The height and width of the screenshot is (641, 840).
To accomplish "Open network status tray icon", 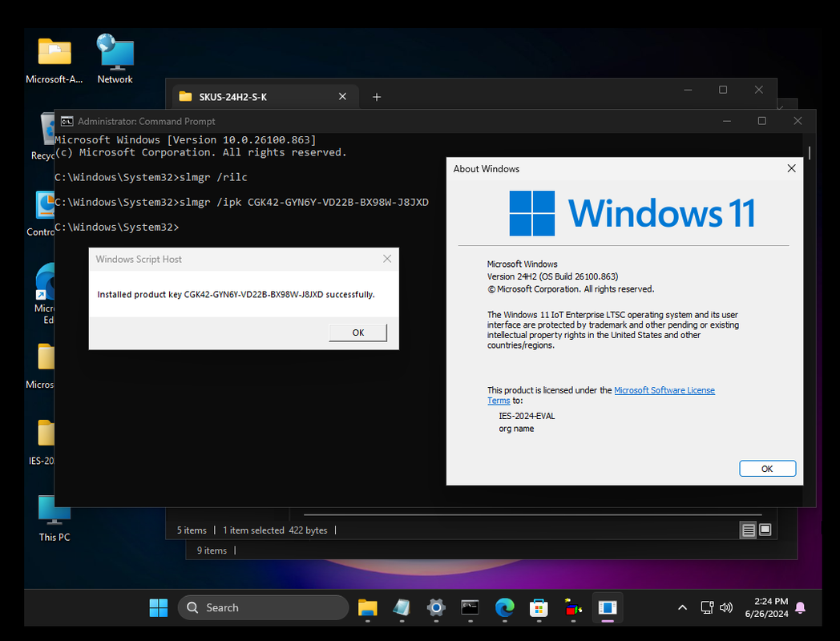I will point(707,607).
